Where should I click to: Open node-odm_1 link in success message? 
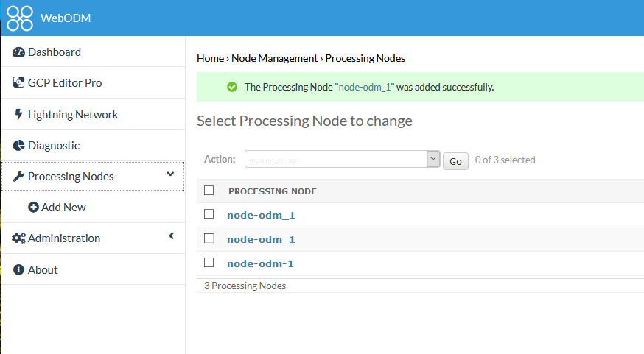[x=365, y=87]
